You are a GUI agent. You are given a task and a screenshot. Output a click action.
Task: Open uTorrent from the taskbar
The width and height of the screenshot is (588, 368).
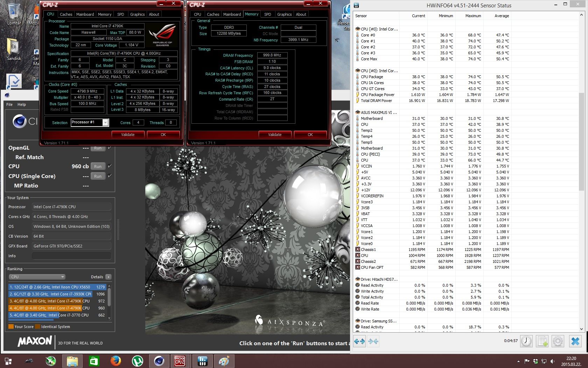[x=137, y=361]
